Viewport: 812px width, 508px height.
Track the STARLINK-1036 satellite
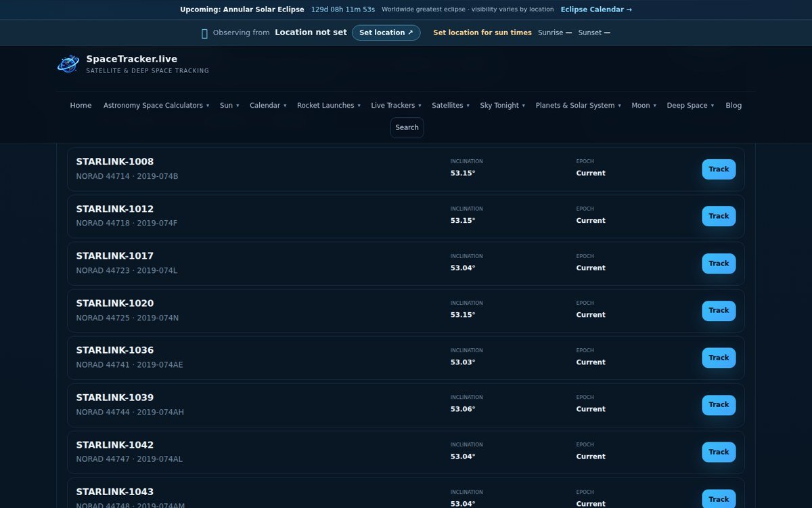tap(719, 358)
